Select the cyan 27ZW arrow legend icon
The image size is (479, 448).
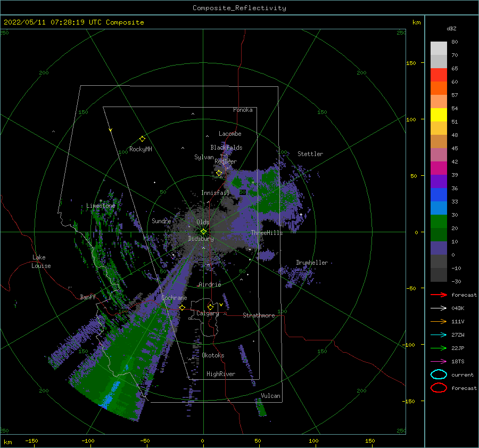tap(439, 335)
